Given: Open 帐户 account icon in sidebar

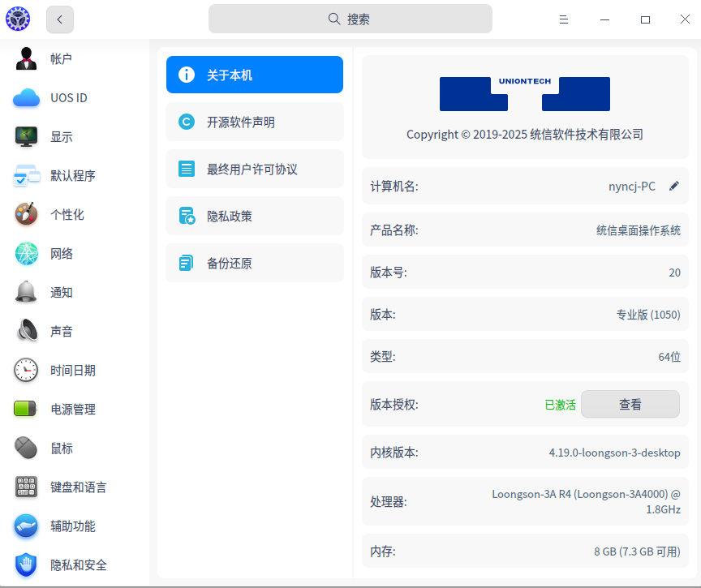Looking at the screenshot, I should [x=27, y=58].
